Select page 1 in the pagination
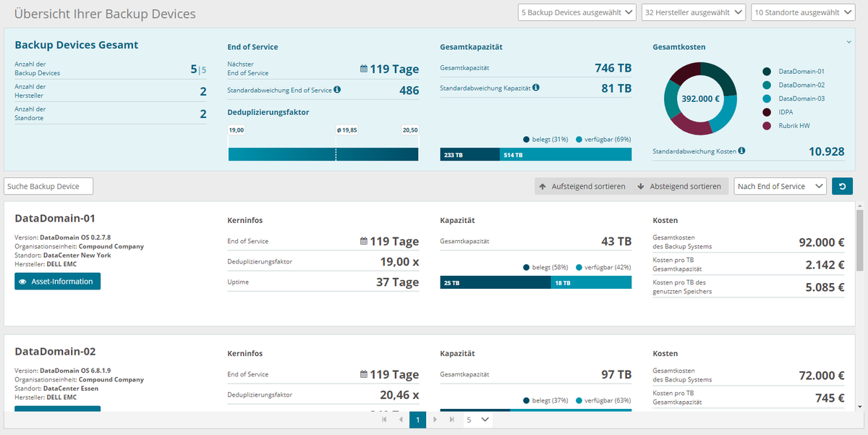The width and height of the screenshot is (868, 435). (417, 419)
